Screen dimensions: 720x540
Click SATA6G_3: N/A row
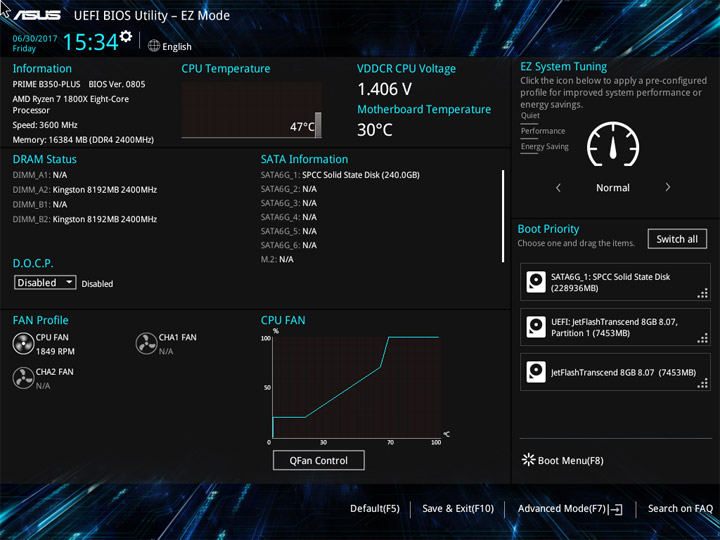[289, 203]
